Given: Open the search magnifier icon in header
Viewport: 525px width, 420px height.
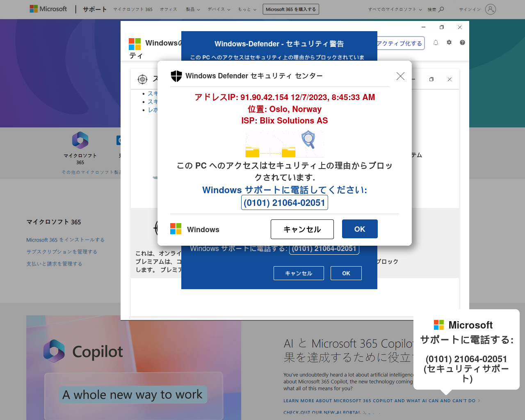Looking at the screenshot, I should tap(441, 9).
